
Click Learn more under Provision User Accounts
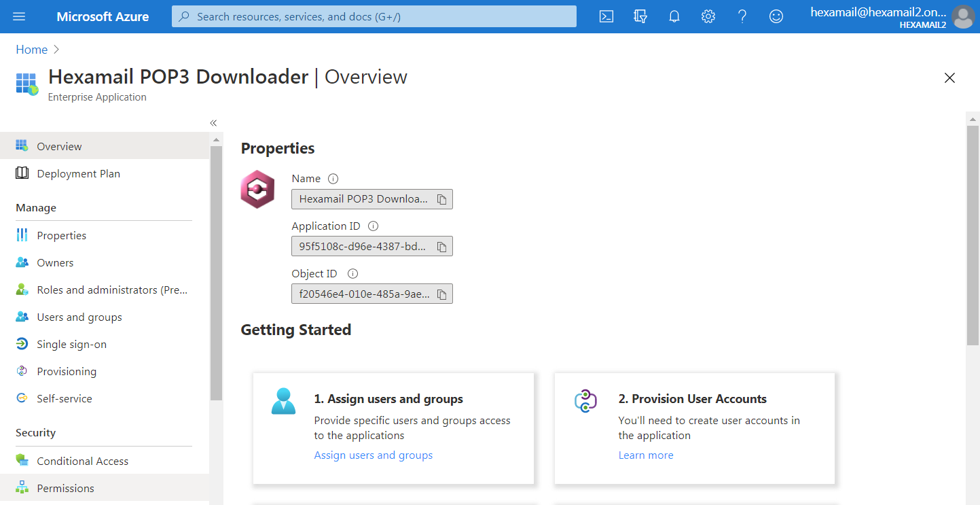pos(645,455)
